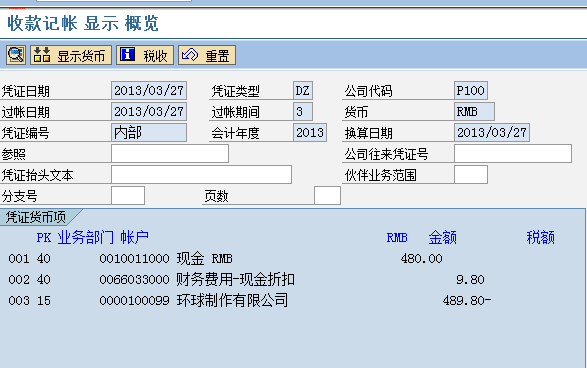Select line item 001 number

pyautogui.click(x=19, y=259)
